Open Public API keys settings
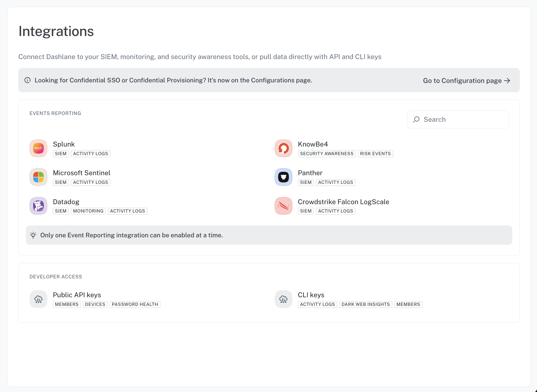537x392 pixels. pos(77,295)
